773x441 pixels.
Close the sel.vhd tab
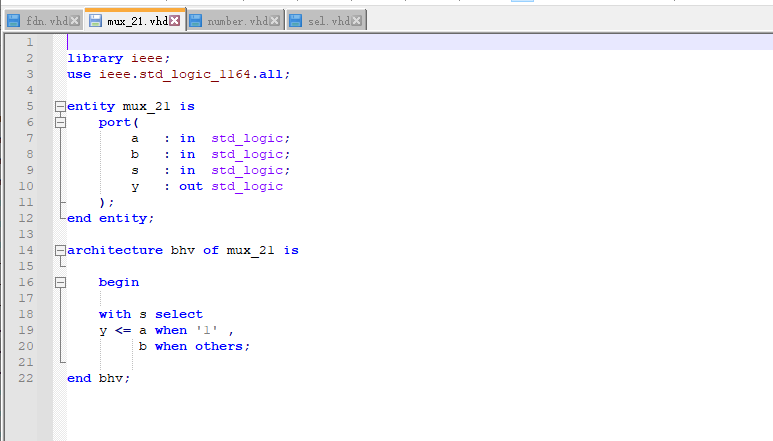[356, 21]
